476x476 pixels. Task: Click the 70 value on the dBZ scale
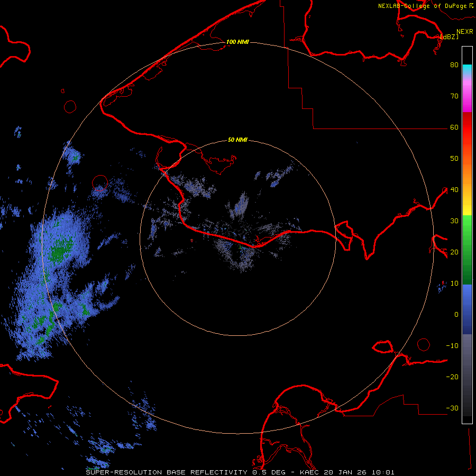tap(454, 96)
